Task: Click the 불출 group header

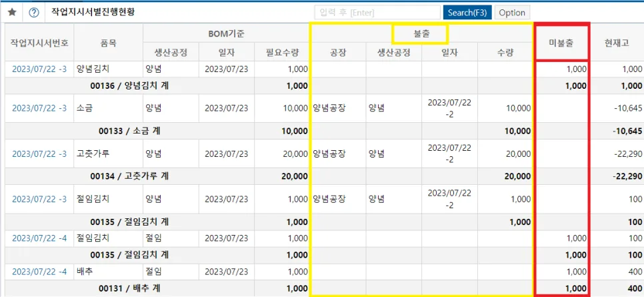Action: (x=421, y=34)
